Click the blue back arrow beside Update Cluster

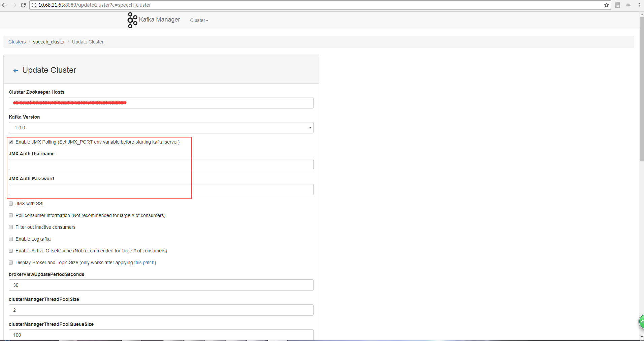tap(15, 70)
